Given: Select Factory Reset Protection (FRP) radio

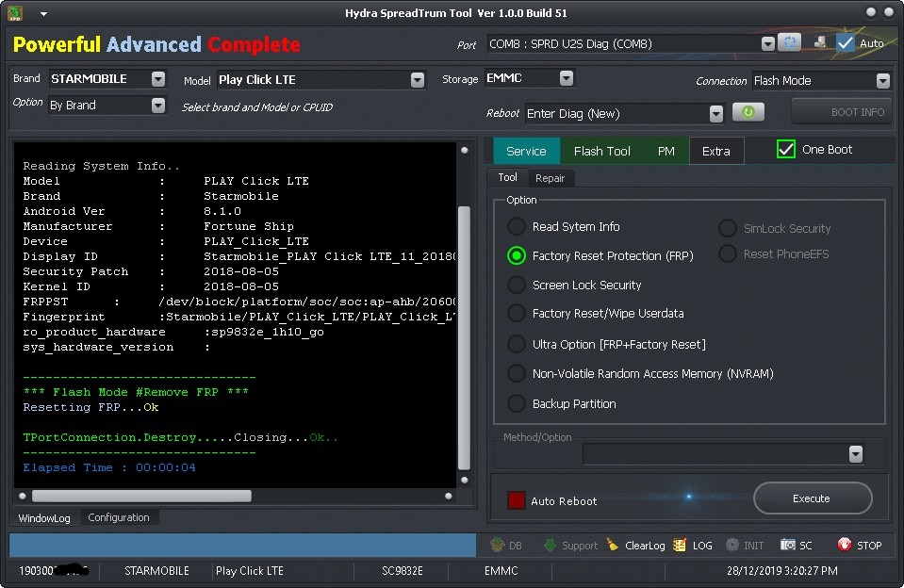Looking at the screenshot, I should click(x=517, y=255).
